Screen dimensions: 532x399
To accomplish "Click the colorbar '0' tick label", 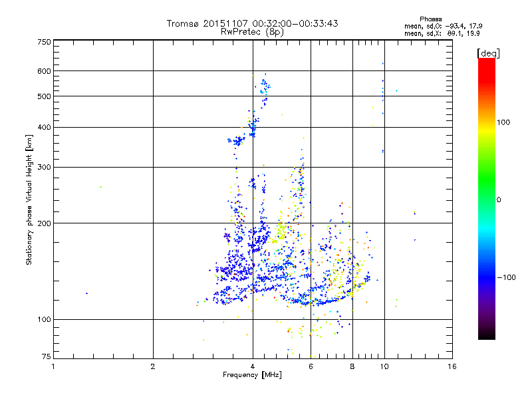I will pyautogui.click(x=499, y=200).
